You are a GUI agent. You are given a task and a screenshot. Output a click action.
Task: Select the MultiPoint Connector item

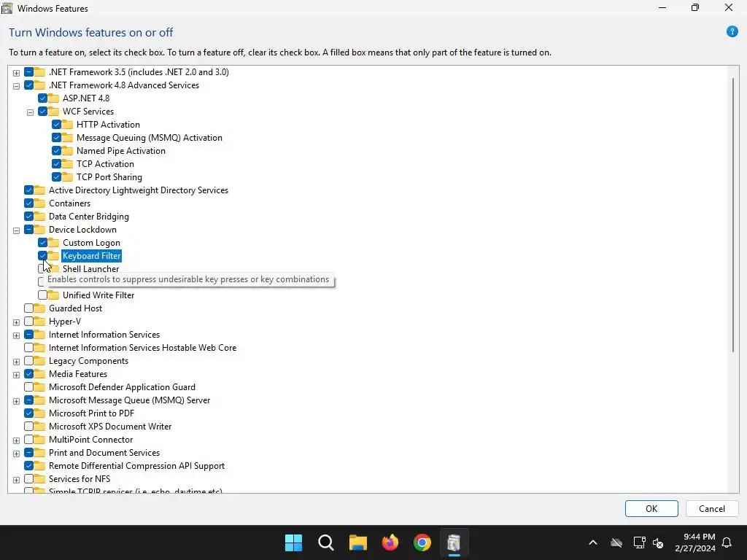90,440
